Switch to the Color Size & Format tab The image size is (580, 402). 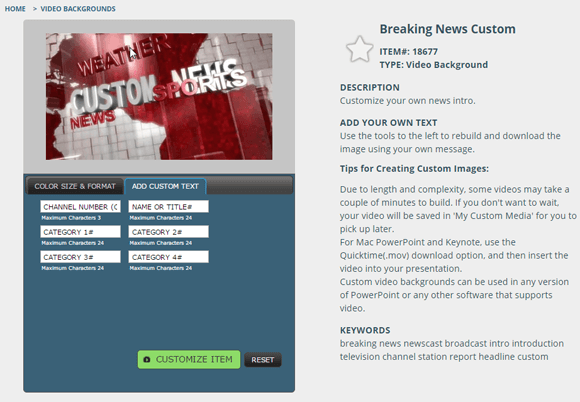click(x=75, y=186)
